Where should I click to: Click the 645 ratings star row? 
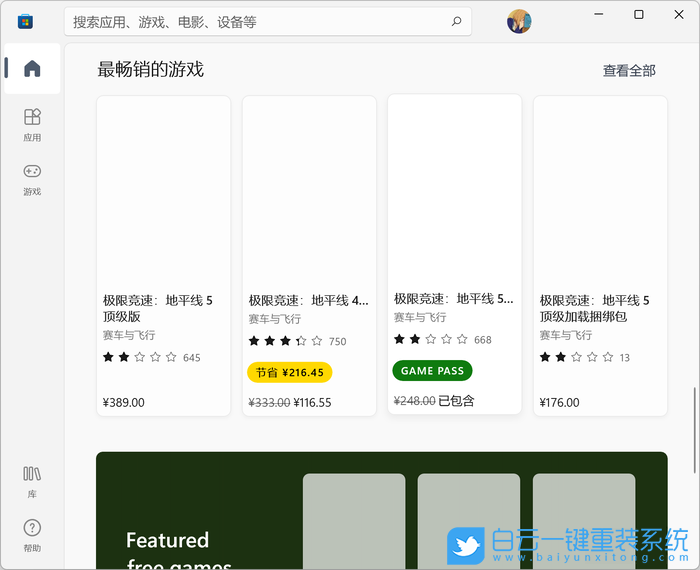click(151, 357)
